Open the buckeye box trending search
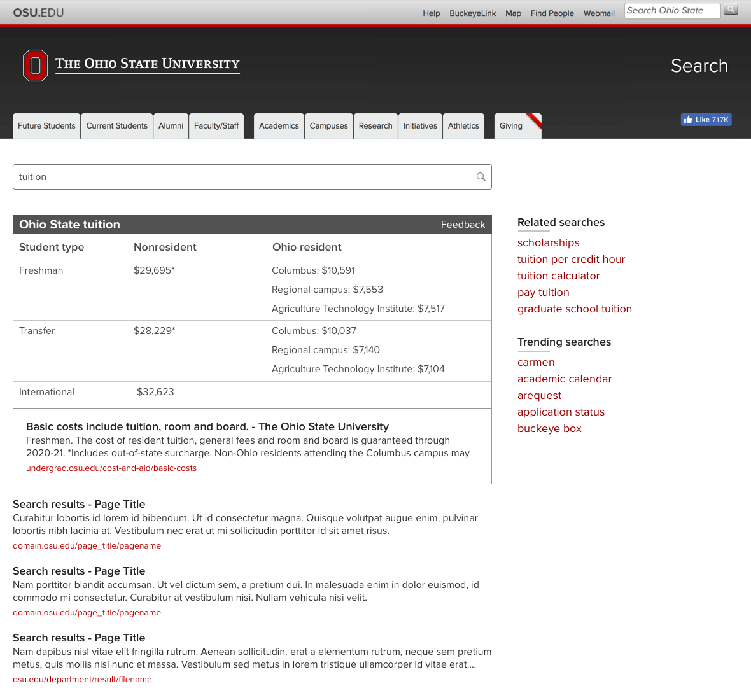 coord(549,428)
